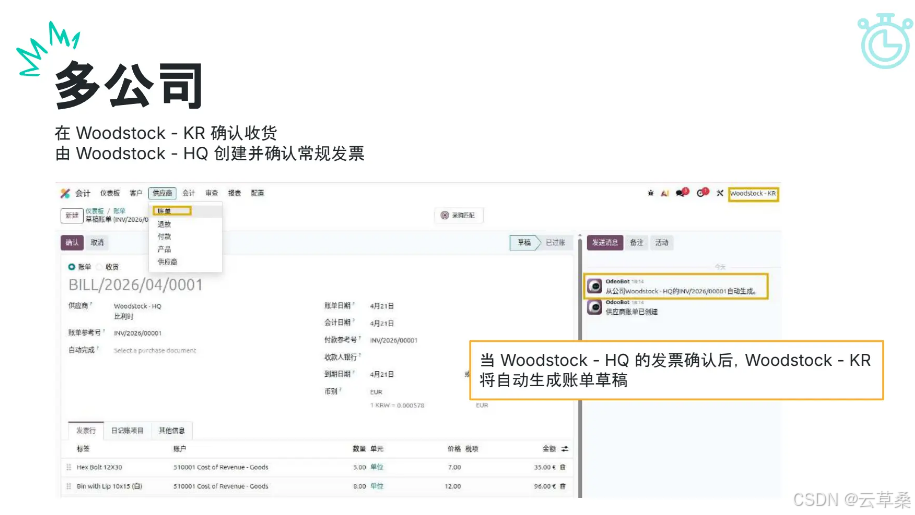Click the trash icon on the Bin with Lip row
Image resolution: width=915 pixels, height=515 pixels.
pyautogui.click(x=563, y=486)
